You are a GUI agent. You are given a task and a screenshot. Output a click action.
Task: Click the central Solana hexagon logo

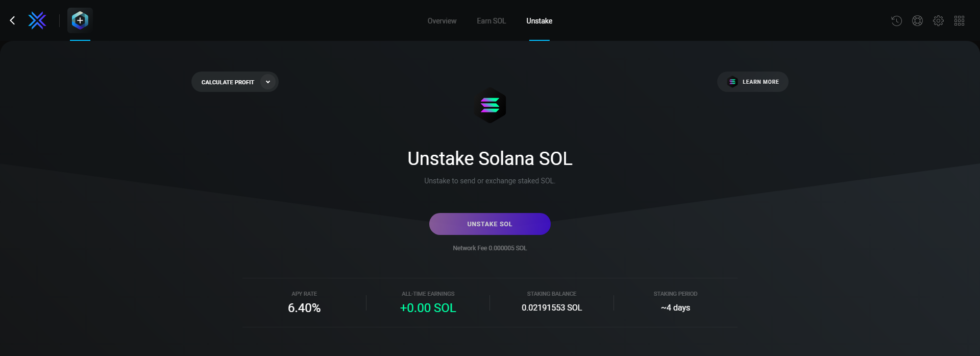coord(490,105)
